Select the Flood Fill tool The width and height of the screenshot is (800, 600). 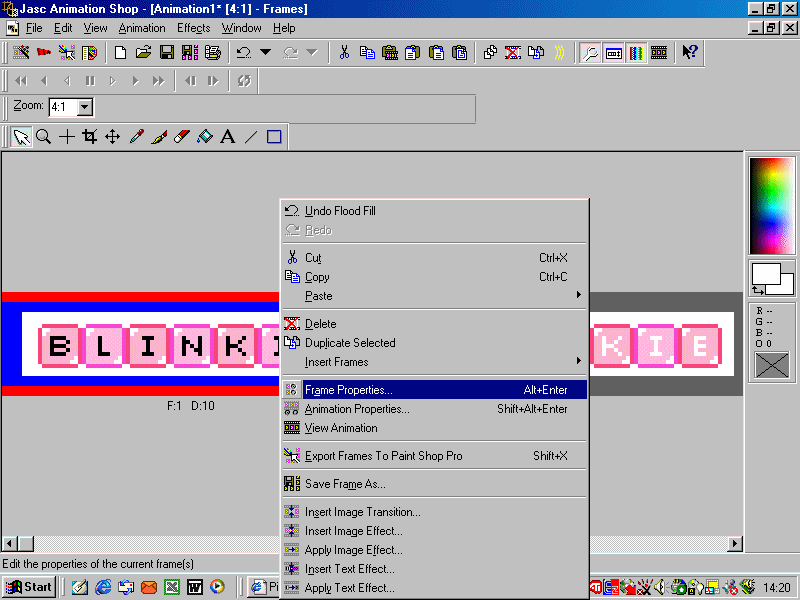[x=205, y=137]
